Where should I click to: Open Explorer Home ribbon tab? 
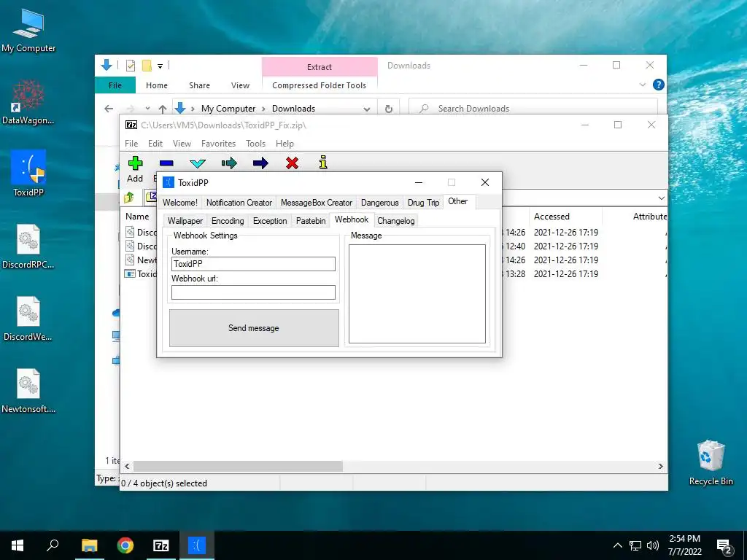pyautogui.click(x=157, y=85)
